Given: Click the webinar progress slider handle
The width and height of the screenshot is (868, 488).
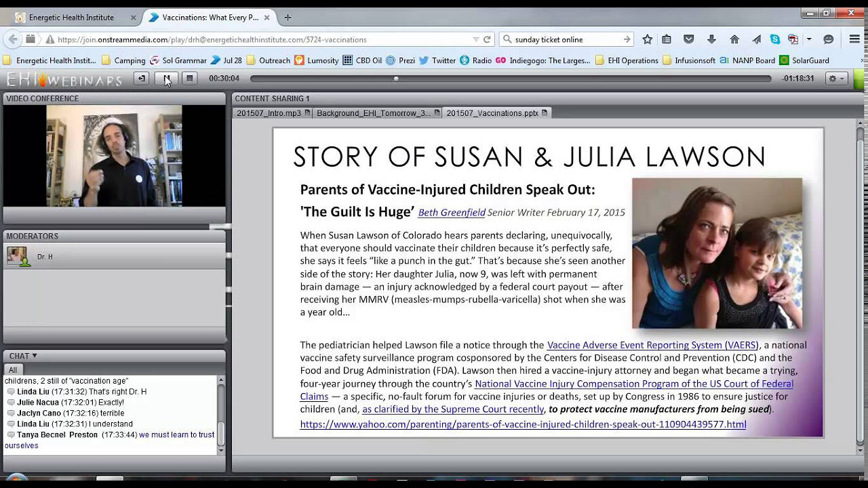Looking at the screenshot, I should 396,79.
